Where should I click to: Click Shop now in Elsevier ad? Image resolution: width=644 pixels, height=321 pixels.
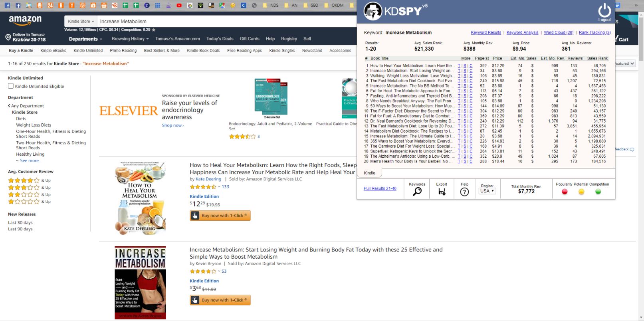click(172, 125)
